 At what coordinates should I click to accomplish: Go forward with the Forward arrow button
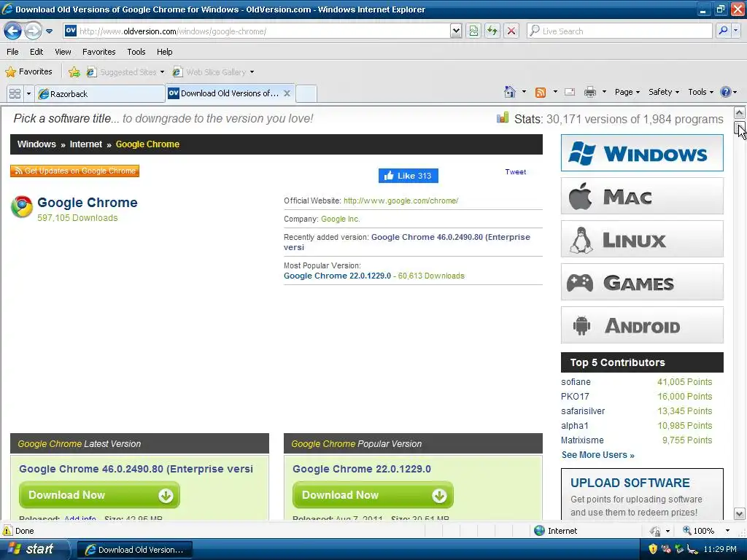[33, 31]
